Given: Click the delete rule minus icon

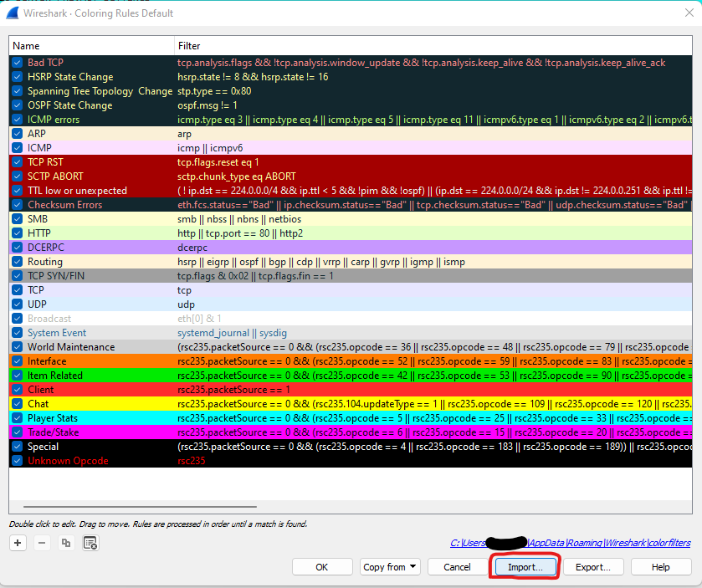Looking at the screenshot, I should pyautogui.click(x=42, y=543).
